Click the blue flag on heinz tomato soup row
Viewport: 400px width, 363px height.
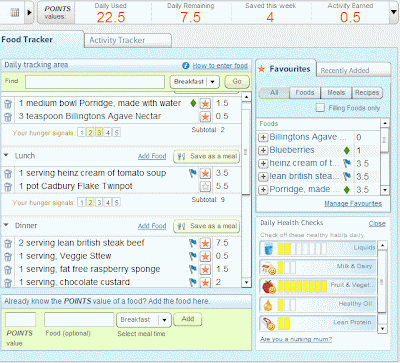193,173
